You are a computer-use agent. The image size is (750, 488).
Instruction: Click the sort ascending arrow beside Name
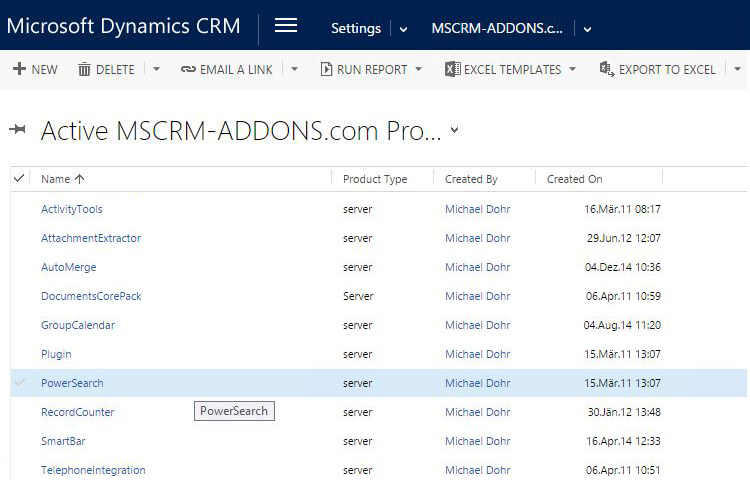pos(79,179)
